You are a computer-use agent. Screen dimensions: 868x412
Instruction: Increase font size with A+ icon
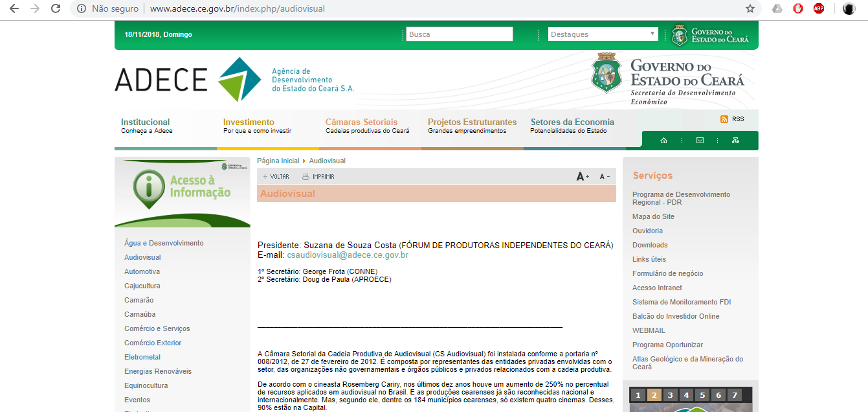[583, 177]
